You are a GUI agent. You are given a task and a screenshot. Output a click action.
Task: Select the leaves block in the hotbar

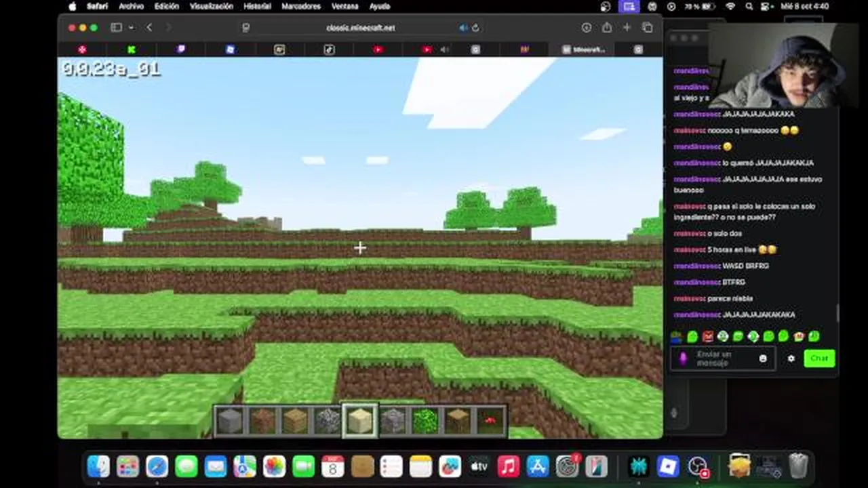point(425,421)
